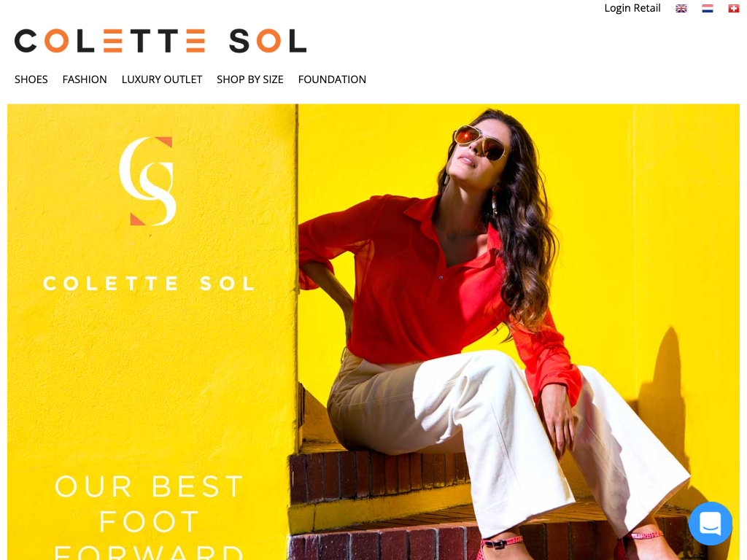The width and height of the screenshot is (747, 560).
Task: Open the Login Retail link
Action: [x=632, y=8]
